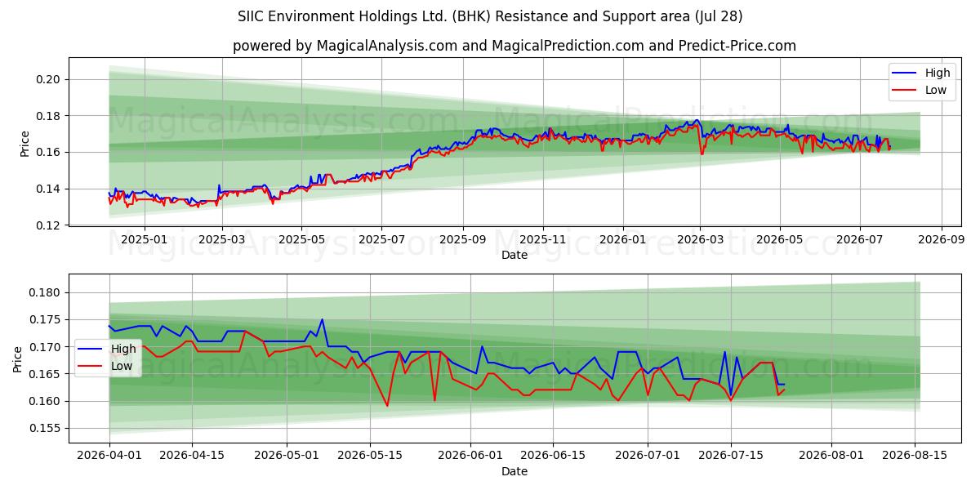Click the '2026-07-01' label in bottom chart
Viewport: 980px width, 490px height.
click(647, 457)
